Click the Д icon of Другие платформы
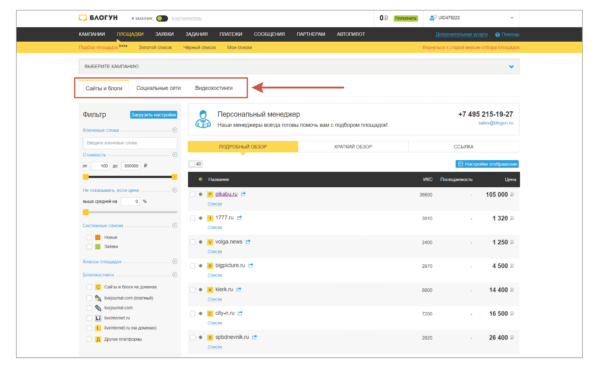Screen dimensions: 600x374 (98, 339)
